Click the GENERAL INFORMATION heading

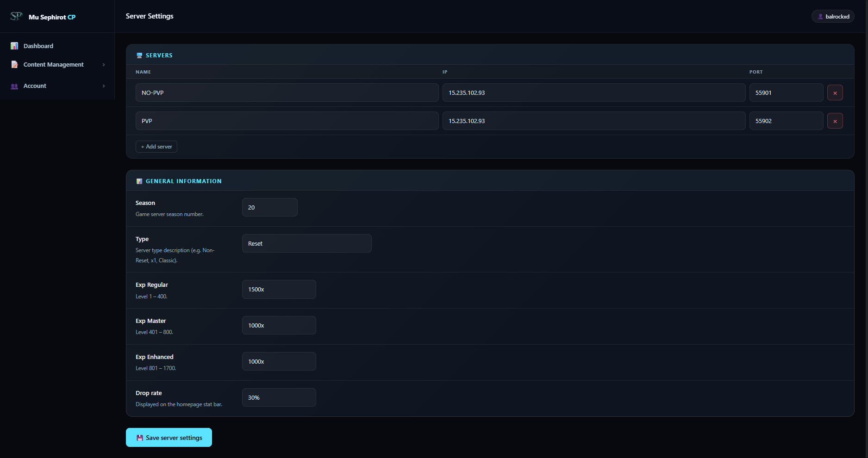coord(184,181)
